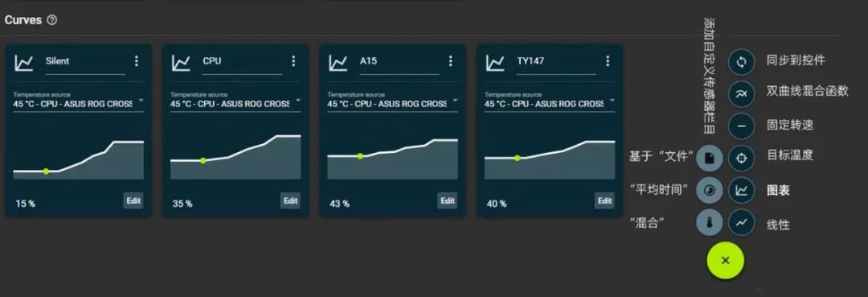
Task: Click the 图表 label
Action: tap(778, 191)
